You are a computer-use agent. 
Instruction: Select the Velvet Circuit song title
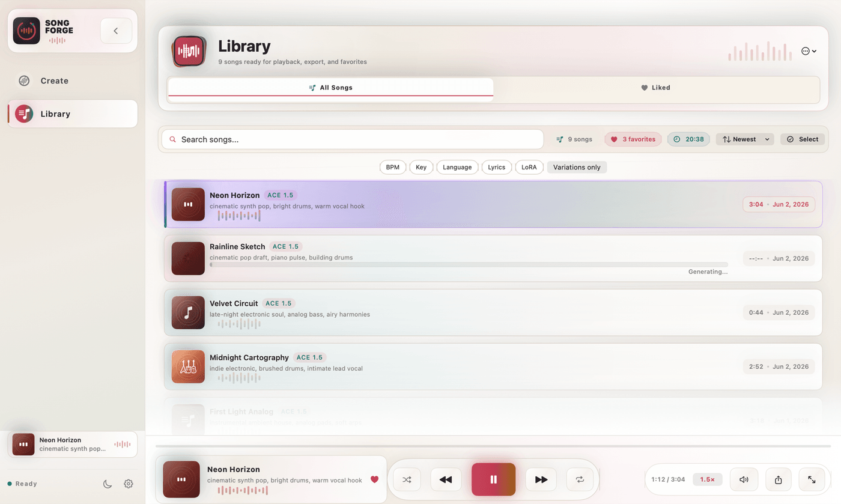[234, 303]
